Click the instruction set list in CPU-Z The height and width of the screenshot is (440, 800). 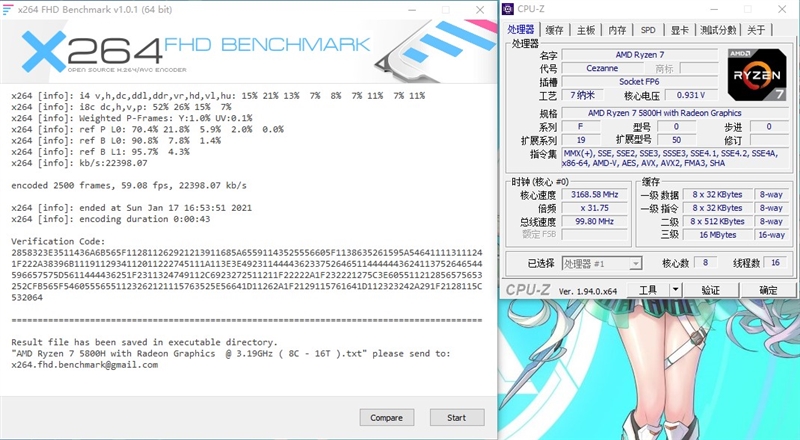tap(674, 158)
